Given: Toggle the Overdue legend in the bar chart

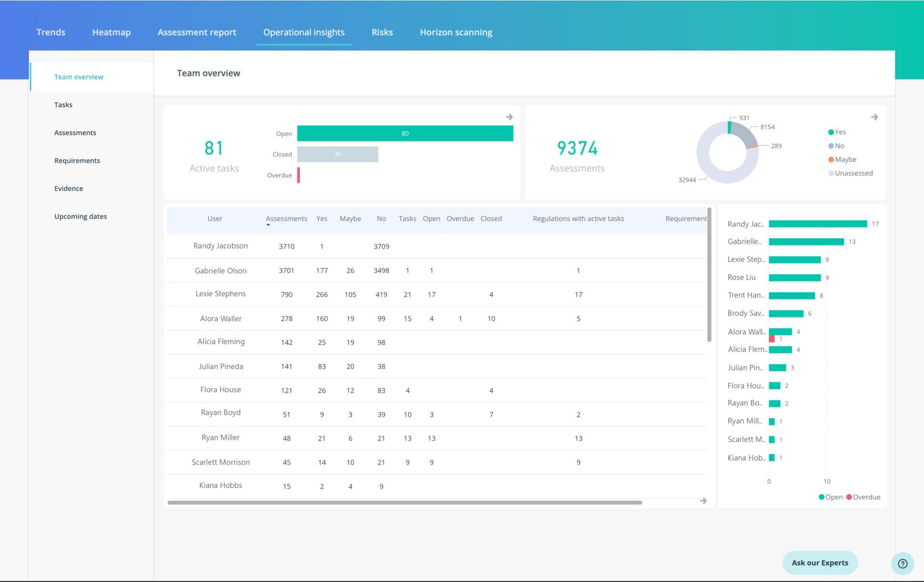Looking at the screenshot, I should tap(866, 497).
